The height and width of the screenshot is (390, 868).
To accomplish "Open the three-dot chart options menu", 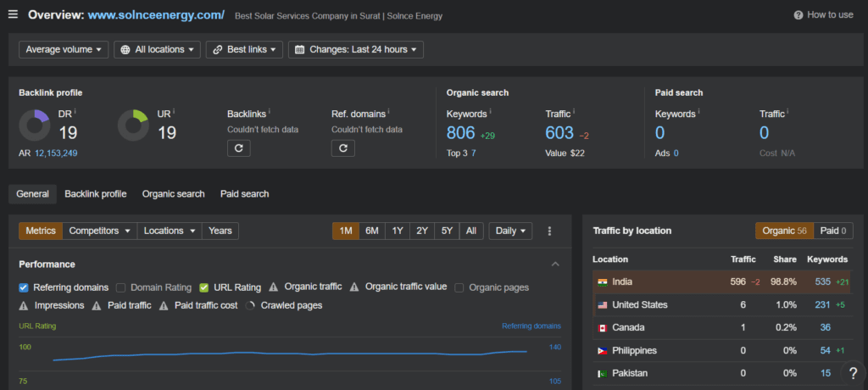I will pos(549,231).
